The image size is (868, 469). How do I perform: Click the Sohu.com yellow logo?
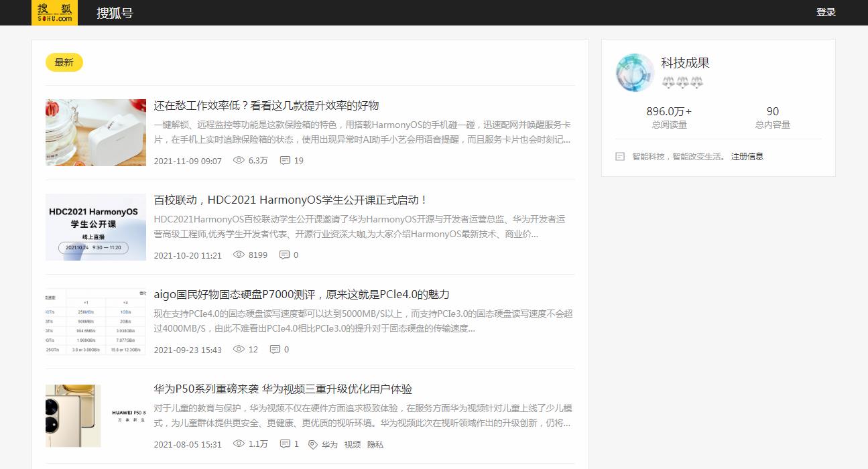point(54,13)
